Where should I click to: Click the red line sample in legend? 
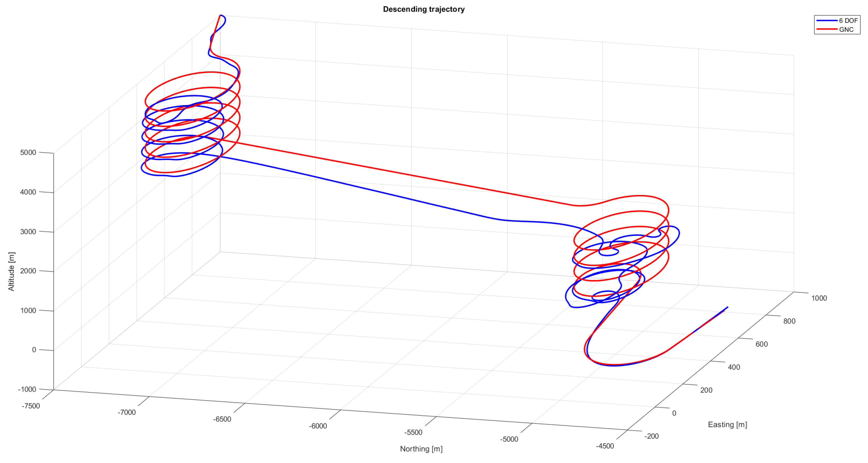pos(827,29)
